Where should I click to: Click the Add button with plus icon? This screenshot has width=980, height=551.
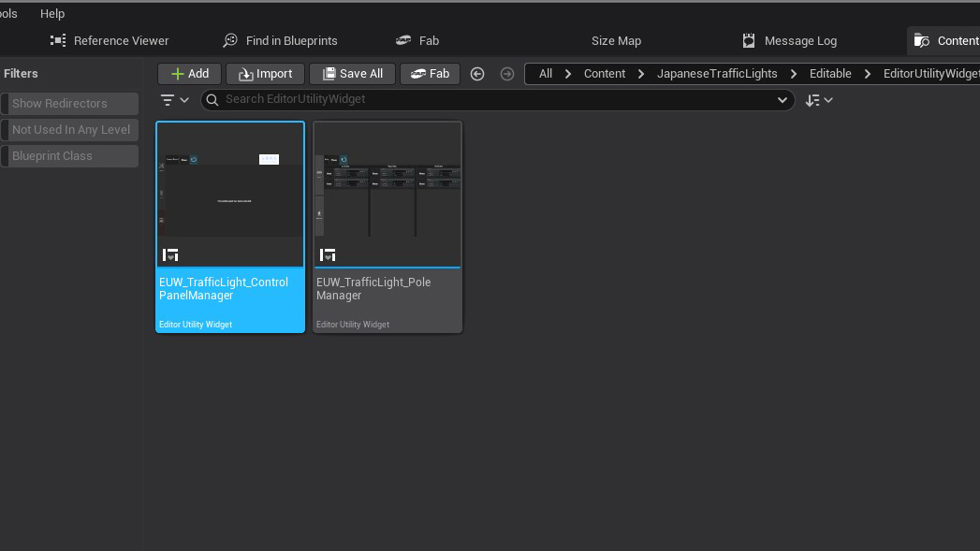pyautogui.click(x=189, y=74)
